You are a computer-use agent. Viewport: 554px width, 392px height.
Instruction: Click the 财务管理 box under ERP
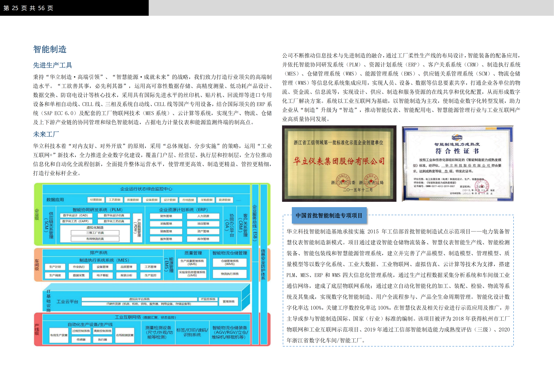166,216
